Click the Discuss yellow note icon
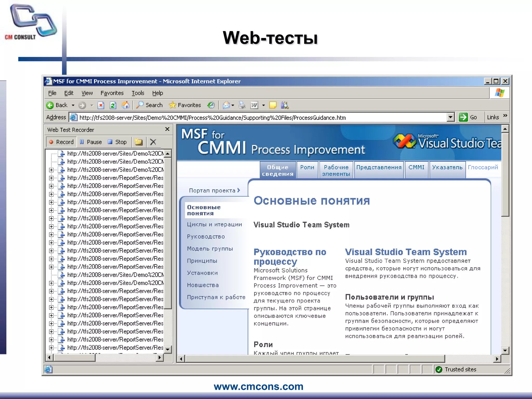Screen dimensions: 532x399 (x=273, y=105)
